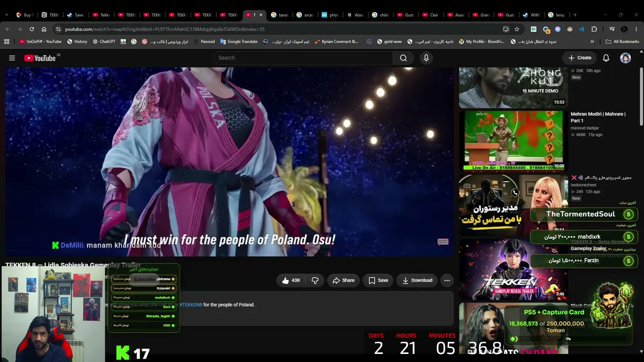Switch to the arcac Google tab

[305, 15]
